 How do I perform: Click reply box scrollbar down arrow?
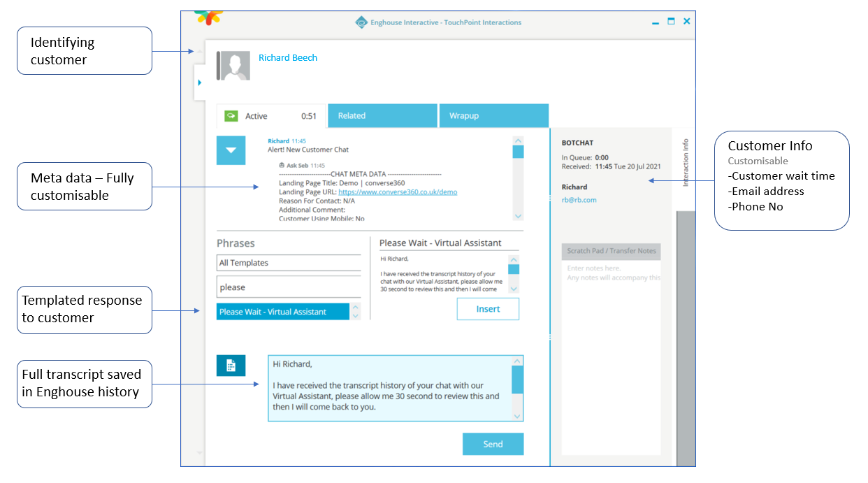point(517,416)
